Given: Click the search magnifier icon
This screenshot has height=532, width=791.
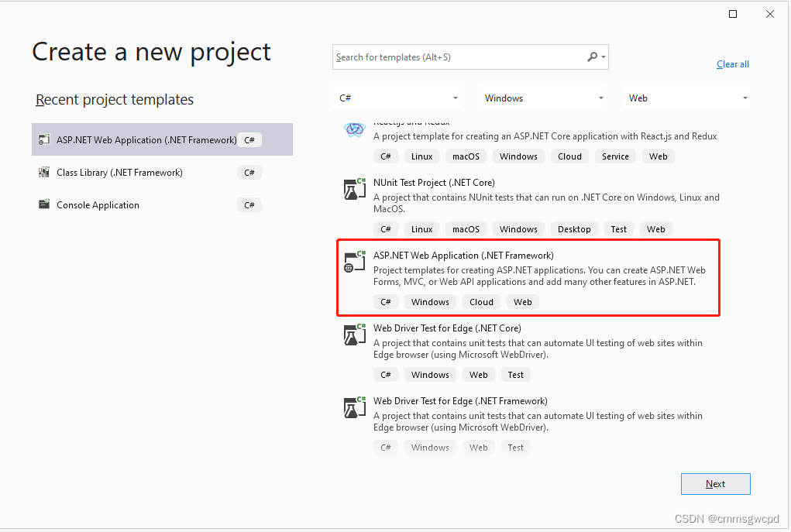Looking at the screenshot, I should pos(593,57).
